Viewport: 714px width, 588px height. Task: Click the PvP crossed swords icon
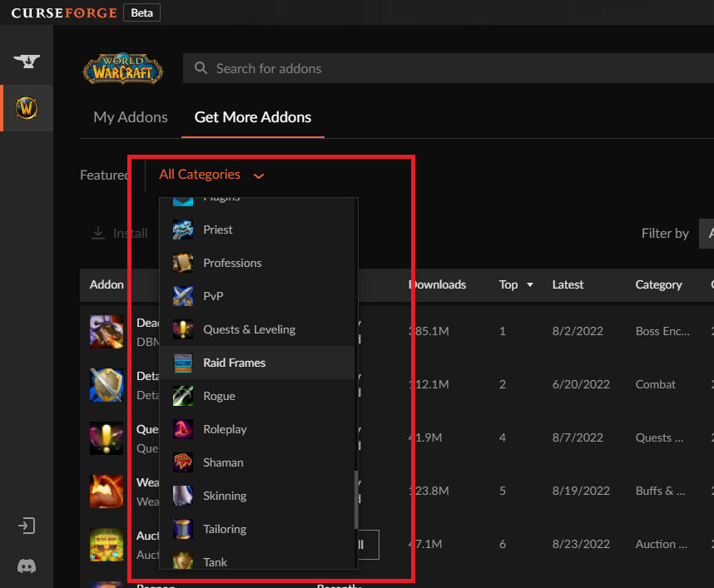(x=183, y=296)
